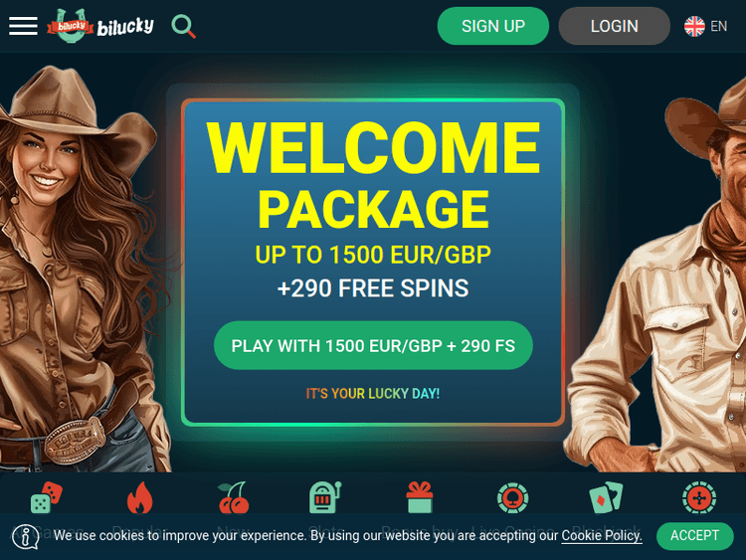Select the playing cards Blackjack icon

coord(606,497)
